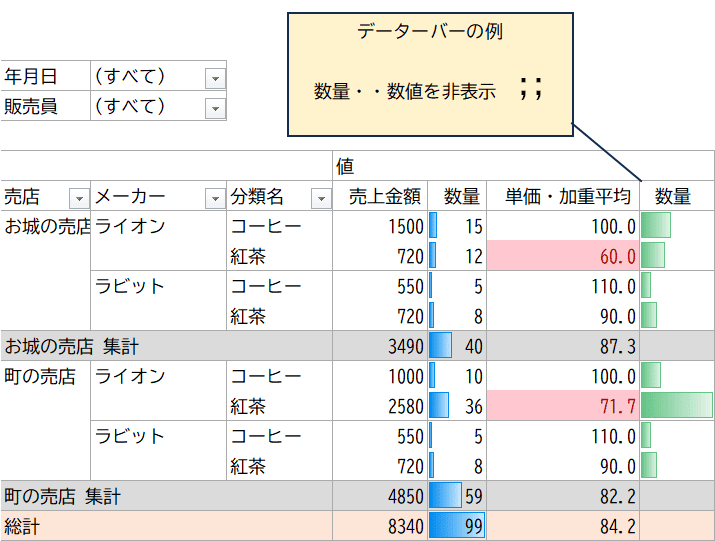The height and width of the screenshot is (541, 715).
Task: Select the pink cell showing 60.0
Action: click(x=564, y=256)
